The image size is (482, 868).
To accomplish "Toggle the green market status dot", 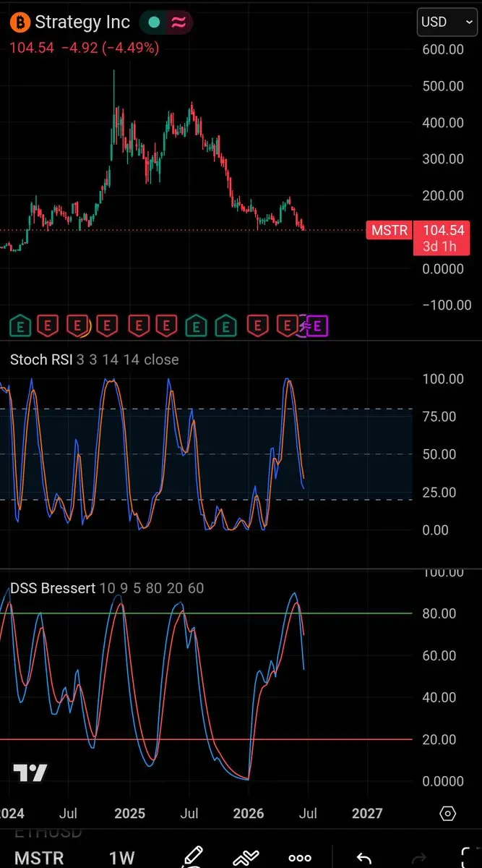I will pyautogui.click(x=153, y=22).
